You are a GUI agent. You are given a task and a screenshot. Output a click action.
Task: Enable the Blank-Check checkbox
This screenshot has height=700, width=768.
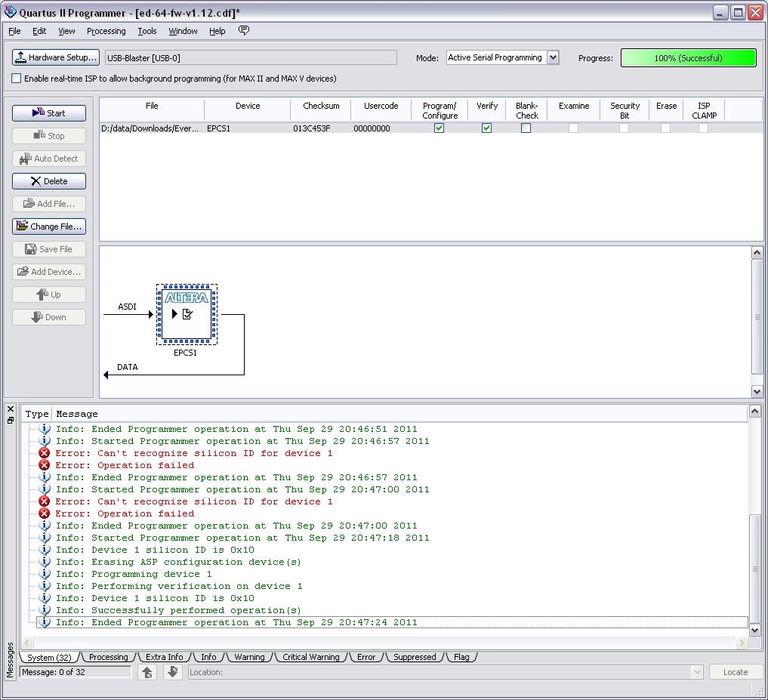click(x=526, y=128)
